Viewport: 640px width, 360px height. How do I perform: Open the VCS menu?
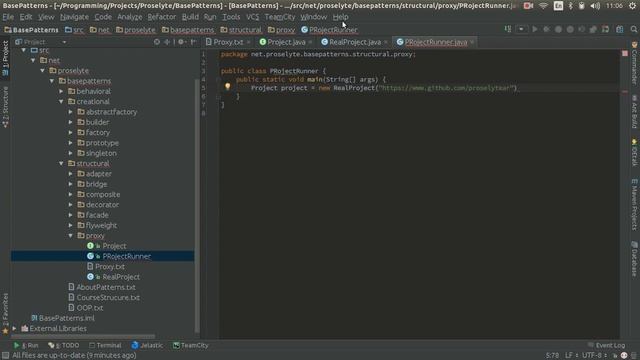point(252,17)
